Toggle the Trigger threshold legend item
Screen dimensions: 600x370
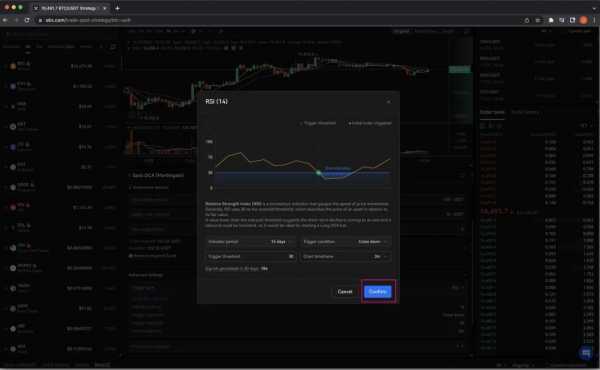(x=318, y=123)
